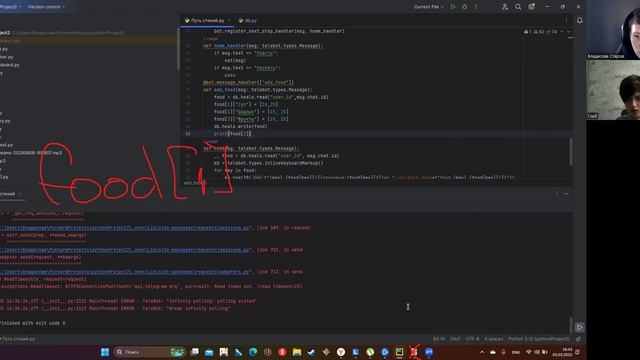
Task: Run the current file with green play icon
Action: coord(453,7)
